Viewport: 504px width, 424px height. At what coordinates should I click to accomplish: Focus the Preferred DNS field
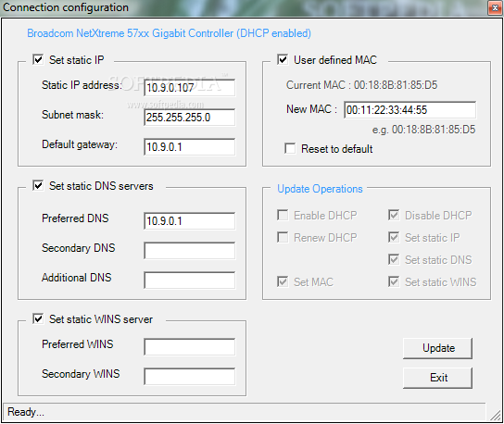[190, 220]
